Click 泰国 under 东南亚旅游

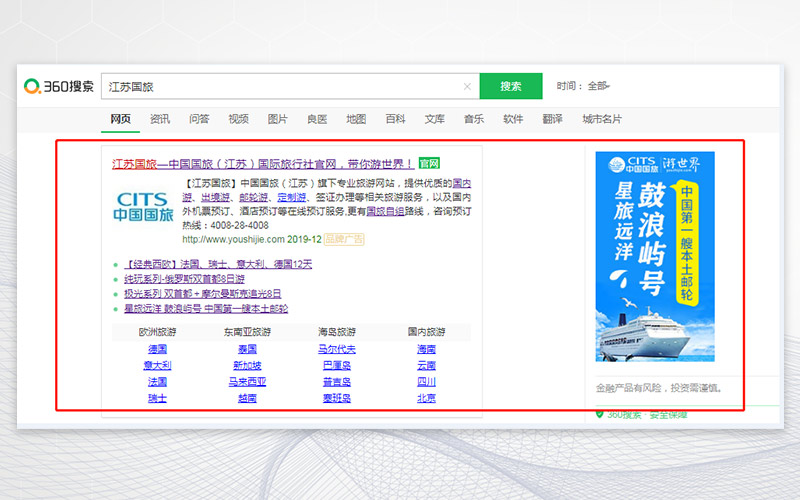(247, 349)
